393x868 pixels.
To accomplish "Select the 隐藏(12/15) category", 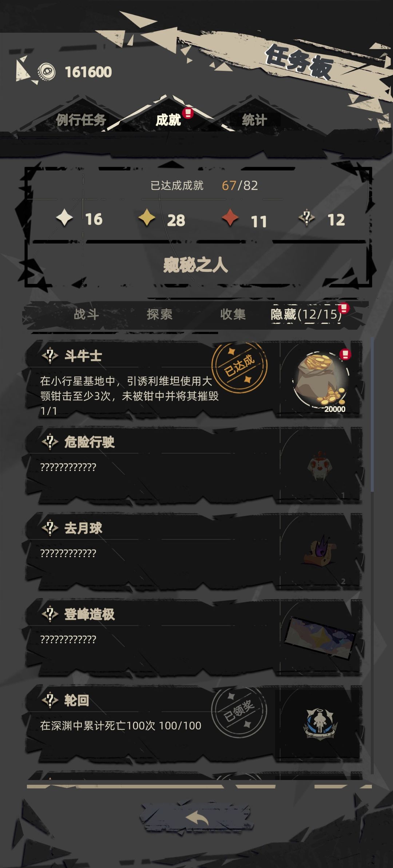I will 306,314.
